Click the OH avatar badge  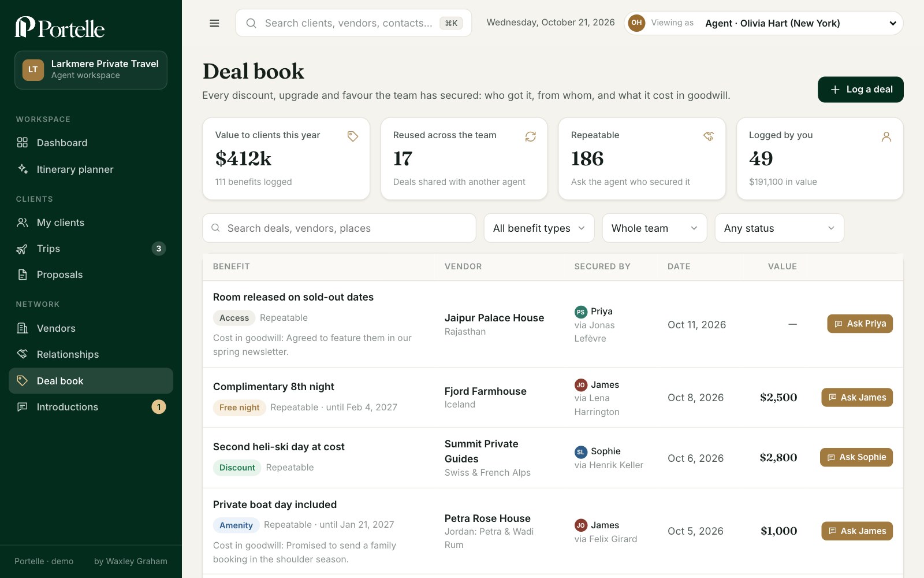click(636, 23)
